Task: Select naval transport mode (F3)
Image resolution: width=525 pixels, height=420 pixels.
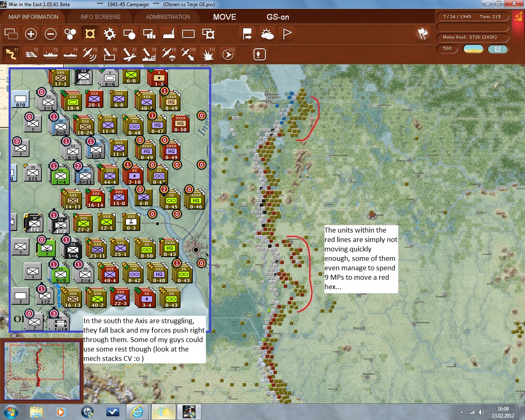Action: click(x=50, y=54)
